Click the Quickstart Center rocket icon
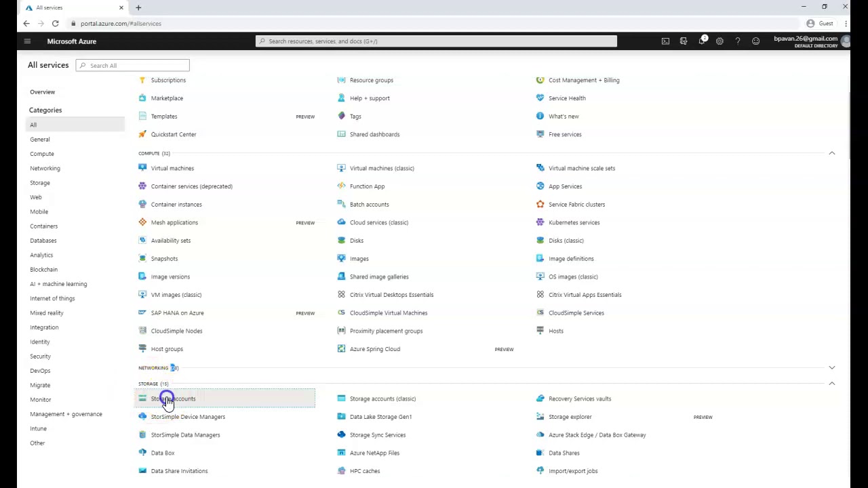 pyautogui.click(x=142, y=134)
